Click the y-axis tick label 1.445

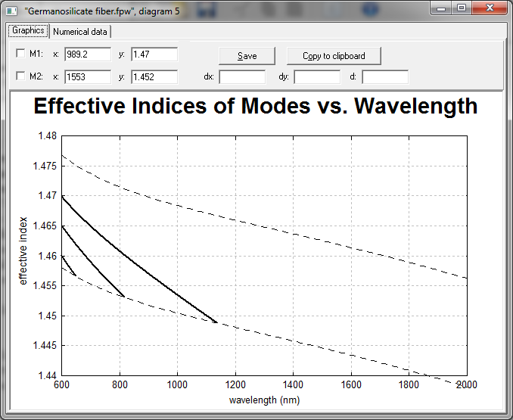point(45,345)
